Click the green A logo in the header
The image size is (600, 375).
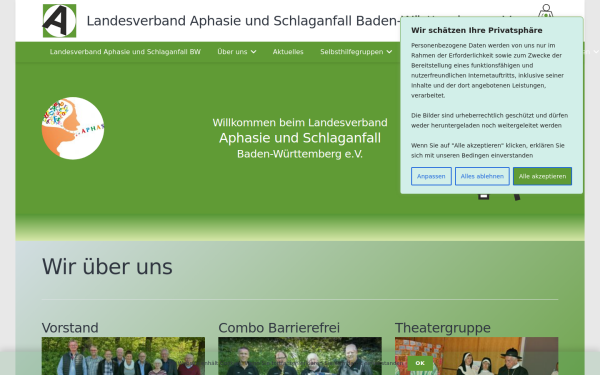(x=59, y=21)
